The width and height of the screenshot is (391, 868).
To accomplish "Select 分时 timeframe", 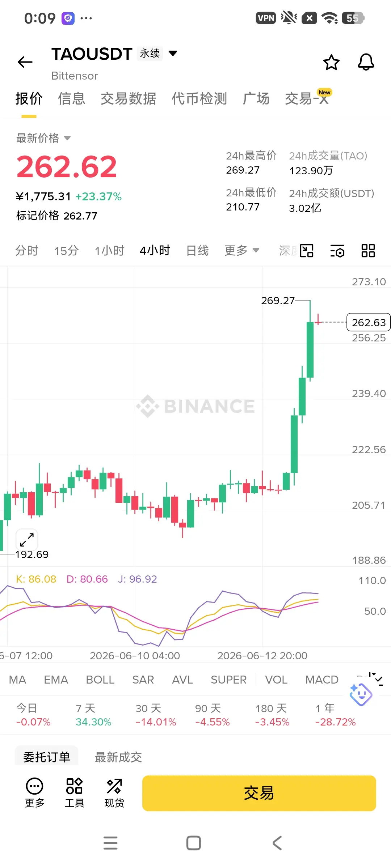I will pyautogui.click(x=27, y=250).
